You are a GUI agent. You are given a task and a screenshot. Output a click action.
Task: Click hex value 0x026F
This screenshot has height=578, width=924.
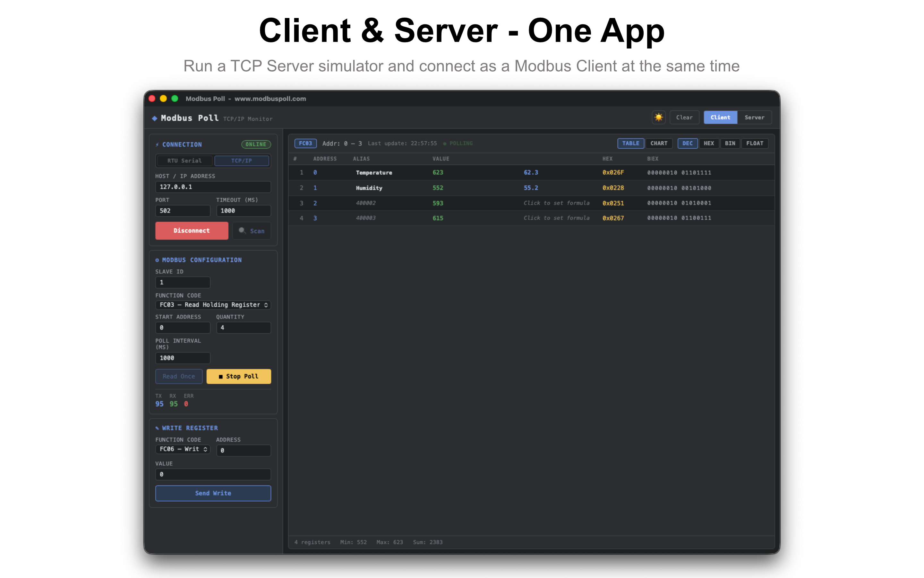613,172
